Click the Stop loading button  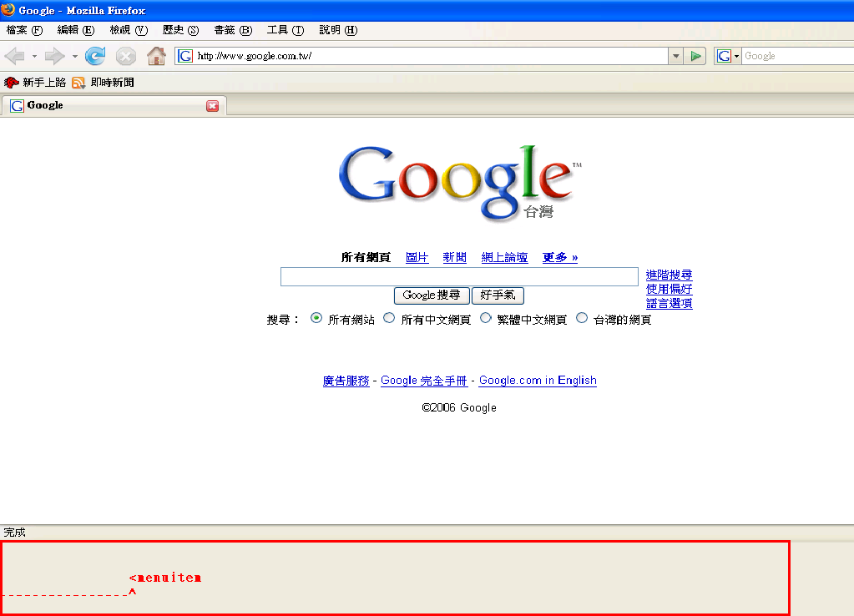pos(126,56)
